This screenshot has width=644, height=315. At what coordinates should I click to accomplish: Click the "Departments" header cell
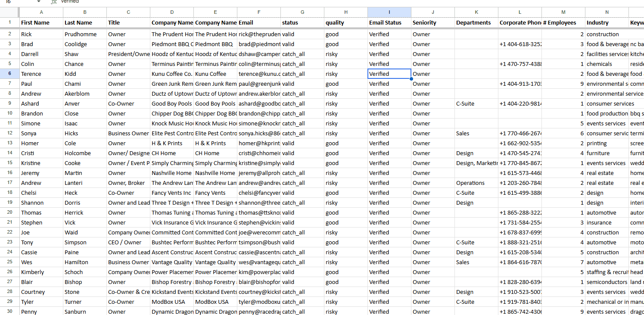click(x=476, y=22)
